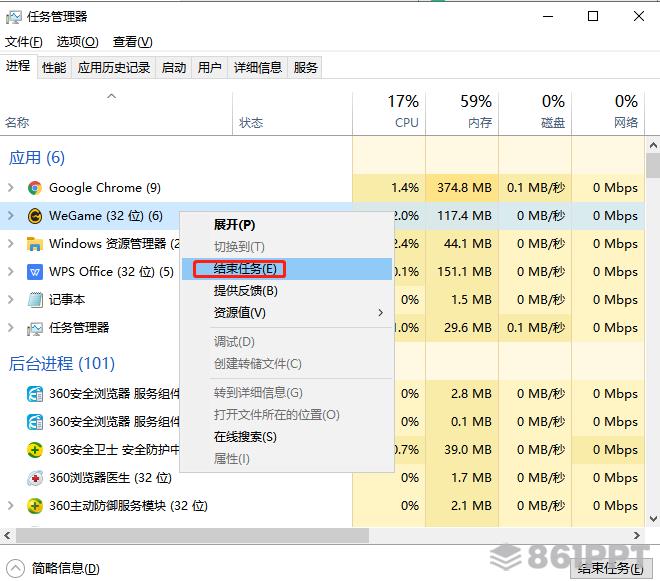Click the Google Chrome process icon
This screenshot has height=581, width=660.
click(x=35, y=188)
